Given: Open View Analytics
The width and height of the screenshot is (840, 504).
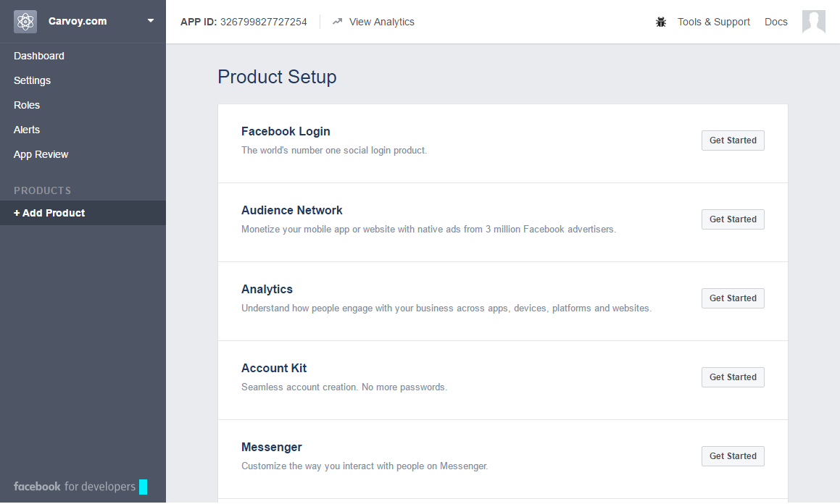Looking at the screenshot, I should 383,22.
